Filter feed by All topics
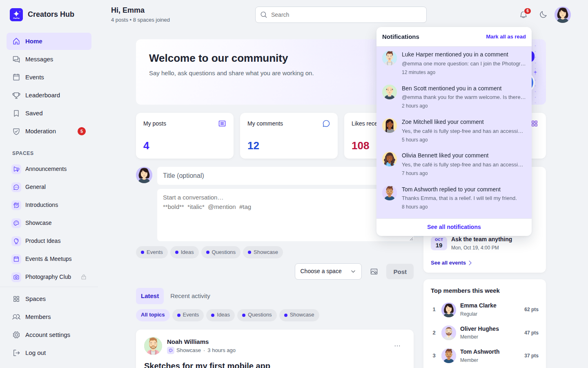The width and height of the screenshot is (588, 368). click(153, 315)
